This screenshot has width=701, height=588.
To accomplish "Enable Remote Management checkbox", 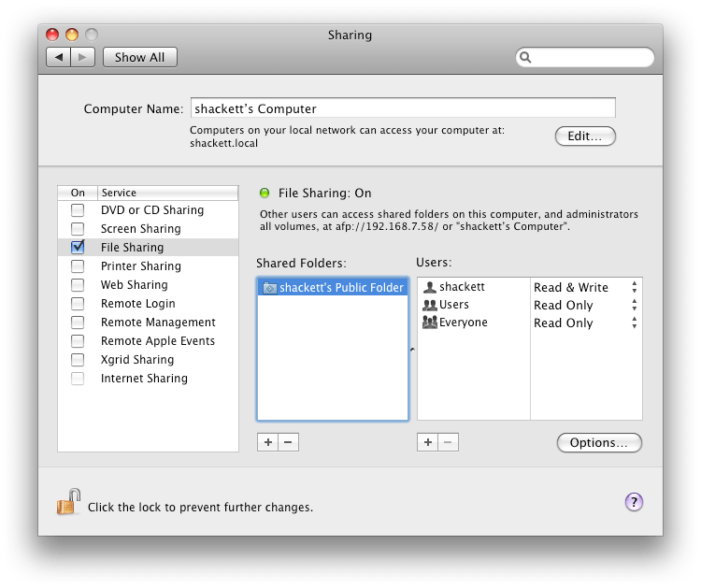I will 78,322.
